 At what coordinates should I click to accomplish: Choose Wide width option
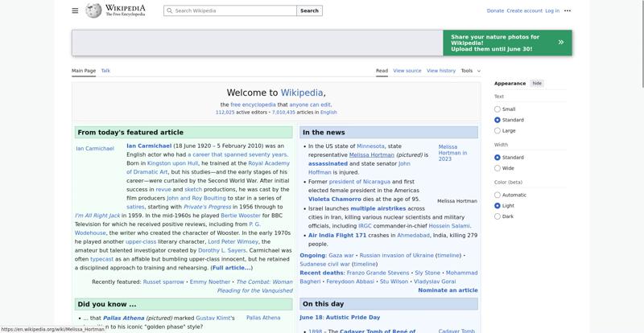pos(497,168)
